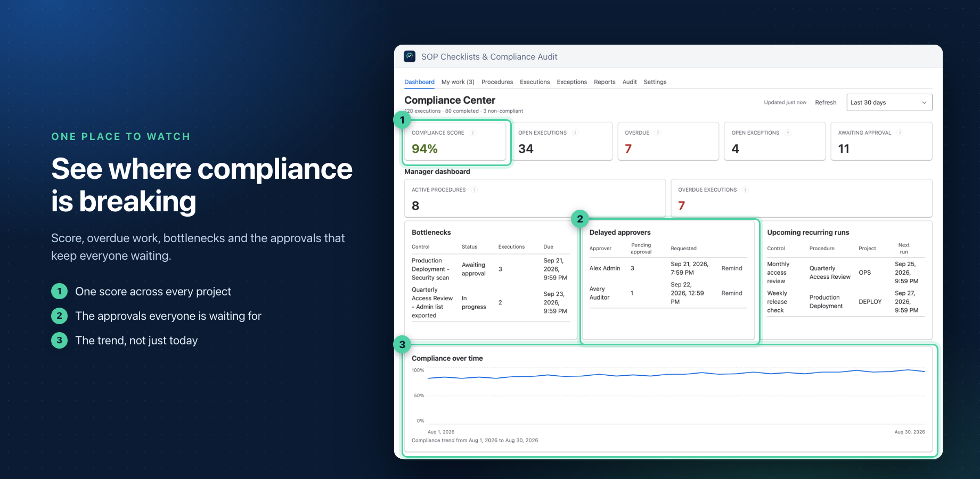This screenshot has width=980, height=479.
Task: Click the Open Executions value 34
Action: 526,149
